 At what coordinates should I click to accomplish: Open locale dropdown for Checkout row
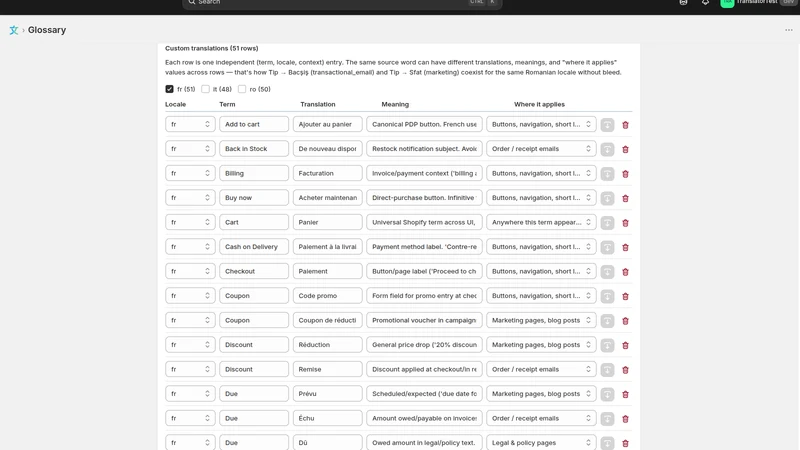pyautogui.click(x=190, y=271)
